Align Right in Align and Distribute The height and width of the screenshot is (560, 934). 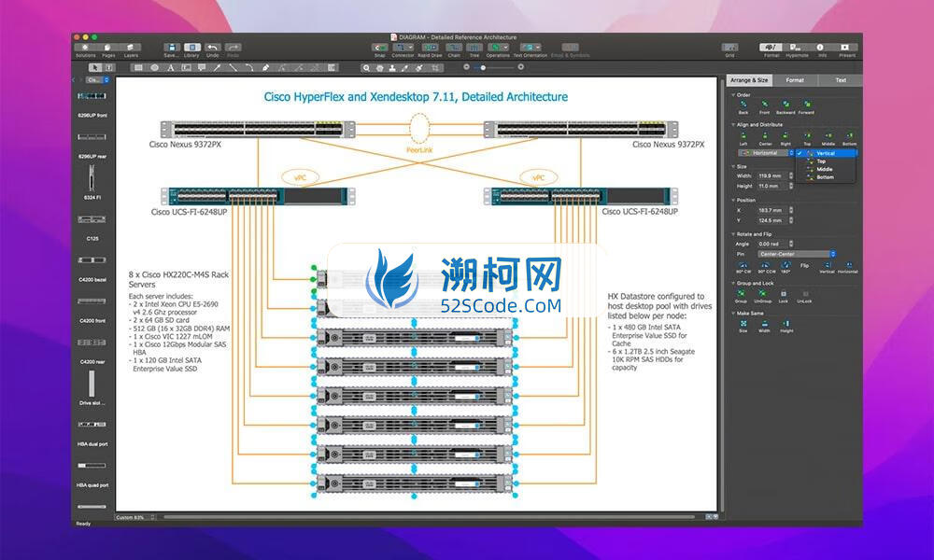(785, 136)
